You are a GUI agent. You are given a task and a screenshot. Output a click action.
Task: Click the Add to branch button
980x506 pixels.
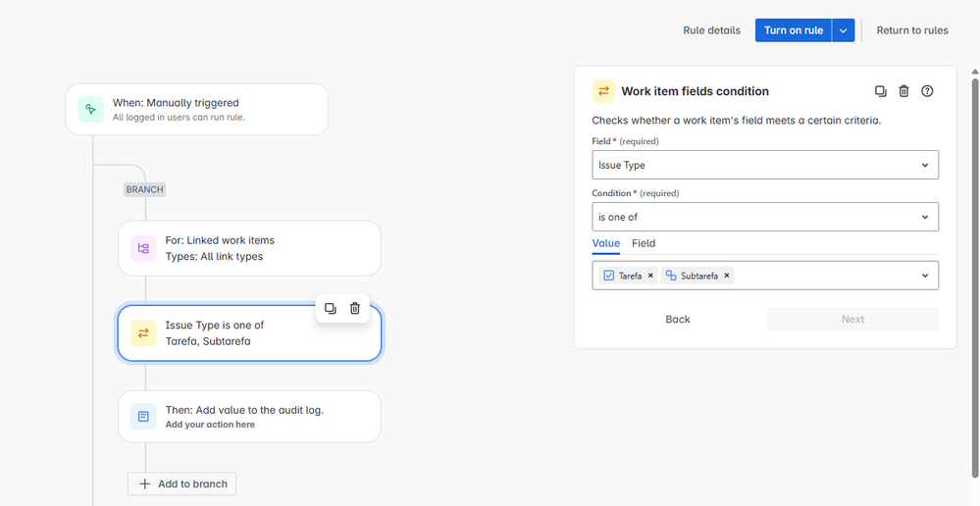181,484
